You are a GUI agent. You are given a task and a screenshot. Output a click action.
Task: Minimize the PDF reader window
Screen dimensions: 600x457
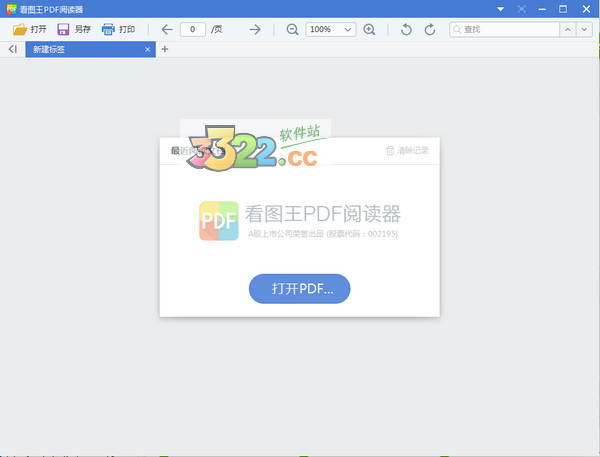coord(542,9)
